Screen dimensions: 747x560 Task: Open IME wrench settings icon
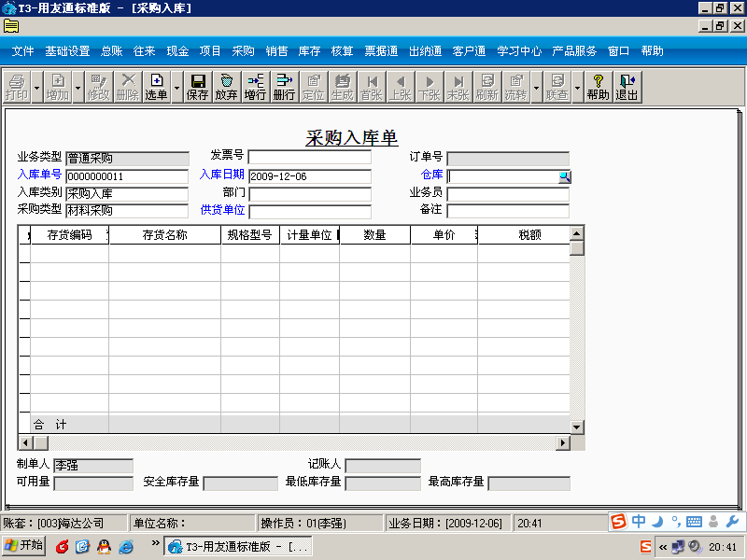[x=732, y=522]
